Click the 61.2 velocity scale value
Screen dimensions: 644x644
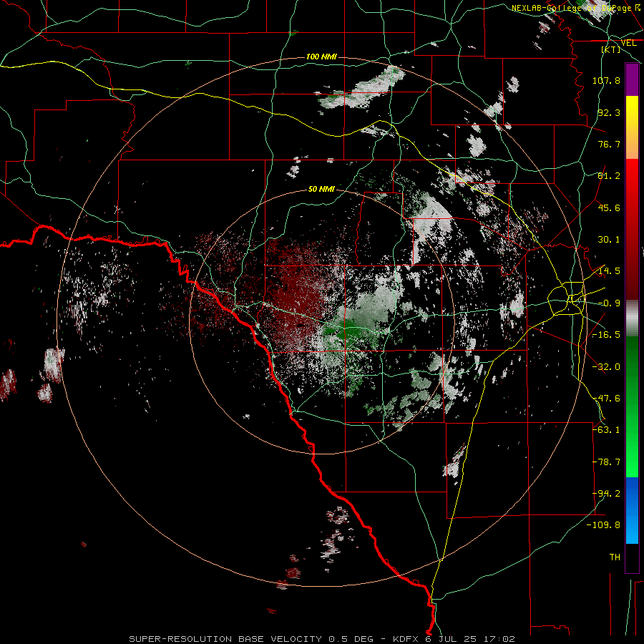[x=609, y=176]
